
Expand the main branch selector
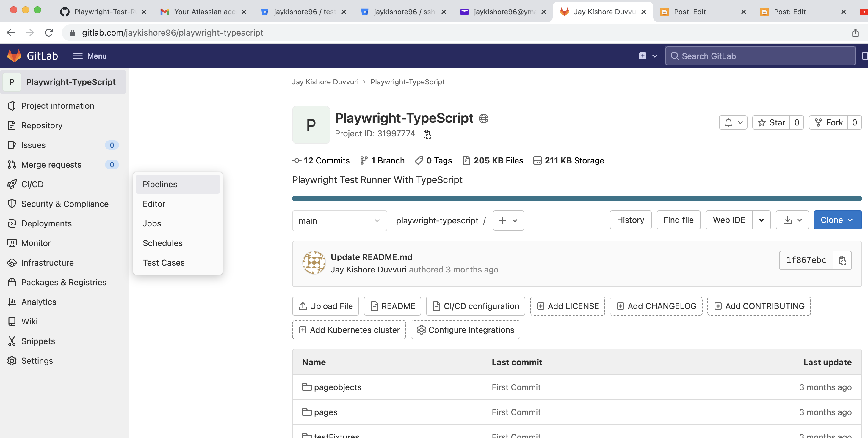pos(339,221)
